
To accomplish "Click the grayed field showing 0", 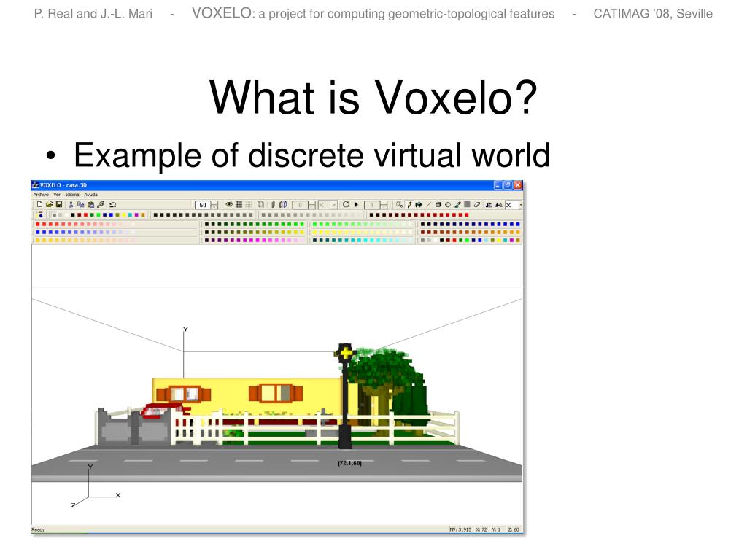I will (300, 205).
